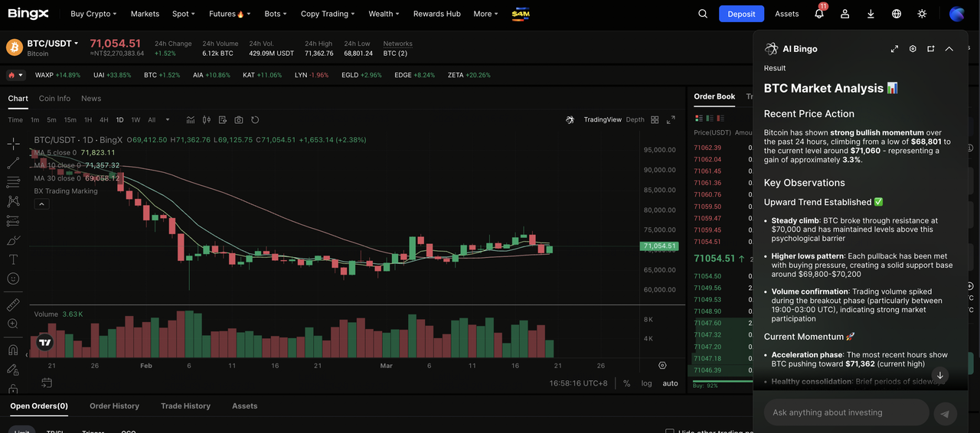Switch to the Order History tab
The image size is (980, 433).
tap(114, 406)
